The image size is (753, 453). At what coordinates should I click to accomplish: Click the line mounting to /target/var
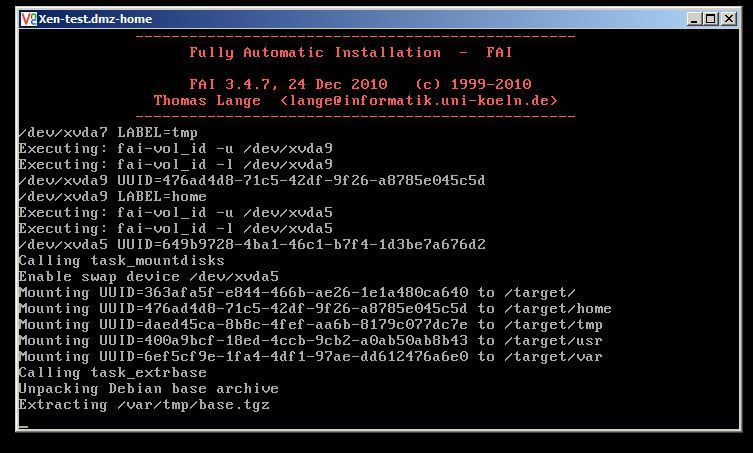coord(310,356)
